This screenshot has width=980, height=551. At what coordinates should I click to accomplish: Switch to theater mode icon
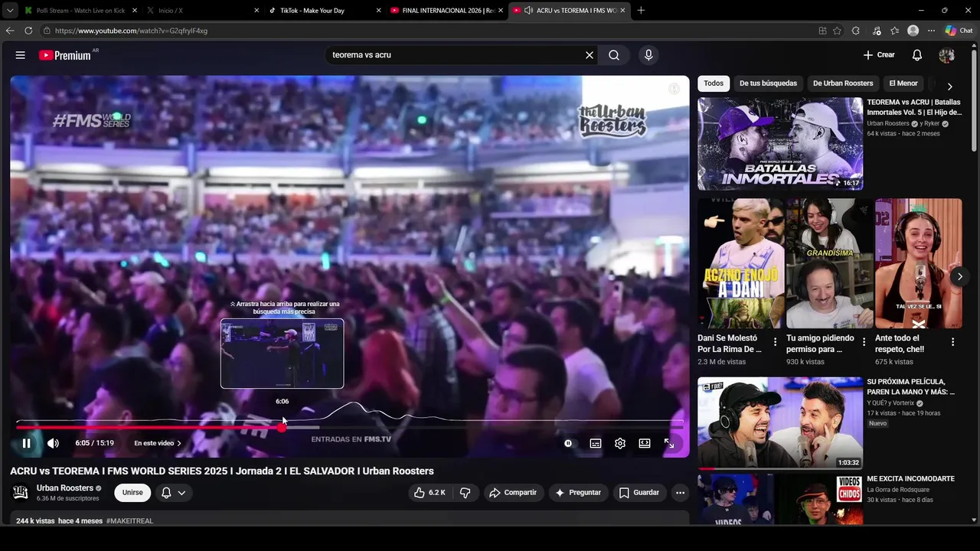coord(645,443)
